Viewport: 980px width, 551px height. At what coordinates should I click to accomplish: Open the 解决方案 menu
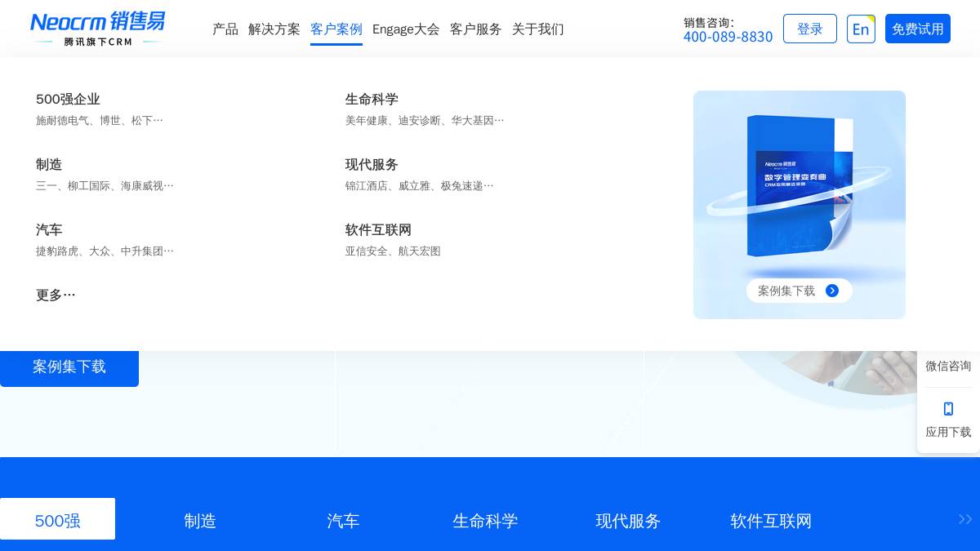(274, 29)
